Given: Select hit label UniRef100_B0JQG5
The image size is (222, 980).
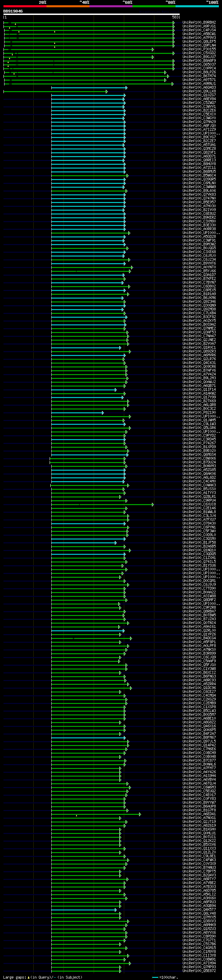Looking at the screenshot, I should coord(199,248).
